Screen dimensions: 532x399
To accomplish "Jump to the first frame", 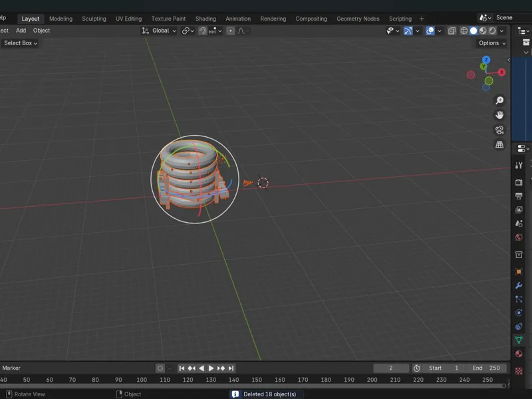I will [182, 368].
